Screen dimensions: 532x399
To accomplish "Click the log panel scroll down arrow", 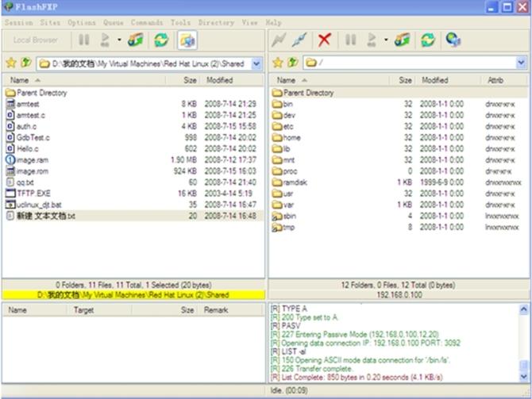I will [x=524, y=376].
